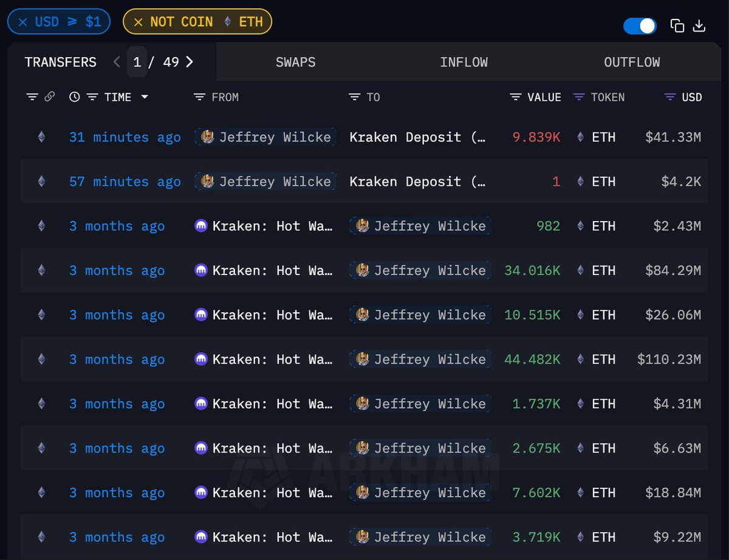Click Ethereum chain icon in 31 minutes row
The image size is (729, 560).
coord(41,137)
